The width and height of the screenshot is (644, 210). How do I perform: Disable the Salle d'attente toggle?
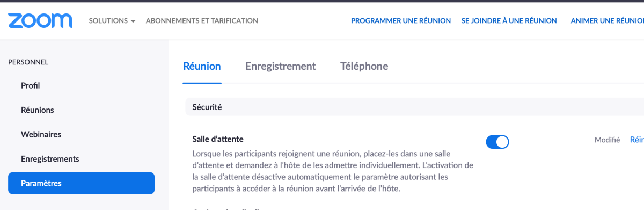(497, 142)
